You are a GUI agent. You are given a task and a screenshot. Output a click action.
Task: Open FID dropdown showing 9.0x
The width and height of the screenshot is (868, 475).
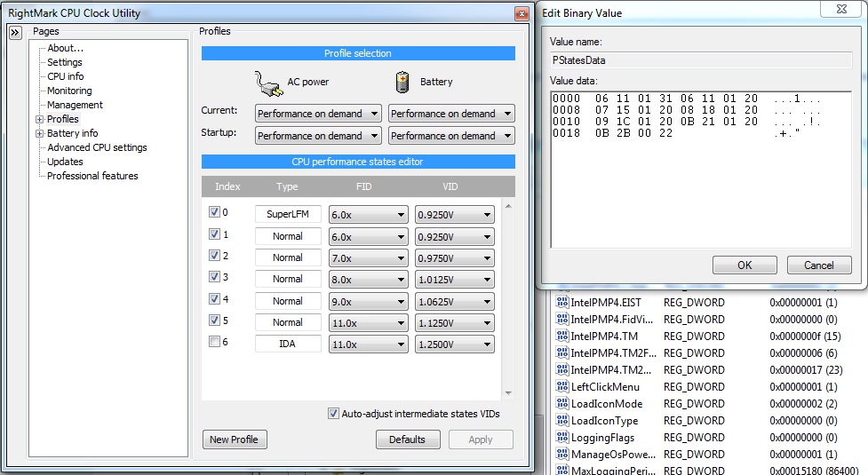click(368, 302)
